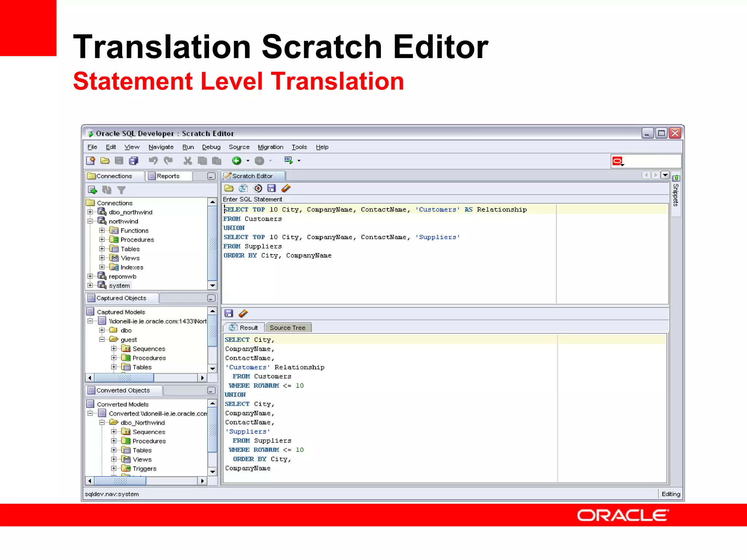This screenshot has width=747, height=560.
Task: Open the Debug menu
Action: [x=211, y=147]
